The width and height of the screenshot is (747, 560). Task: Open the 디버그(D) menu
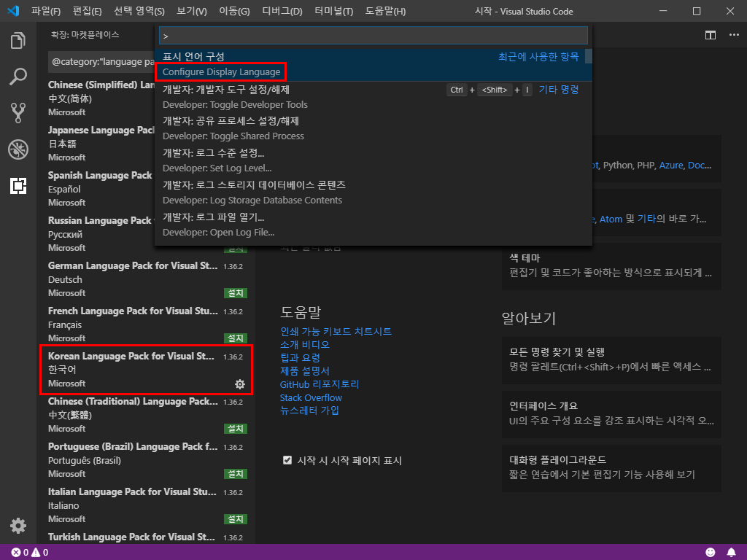(282, 11)
